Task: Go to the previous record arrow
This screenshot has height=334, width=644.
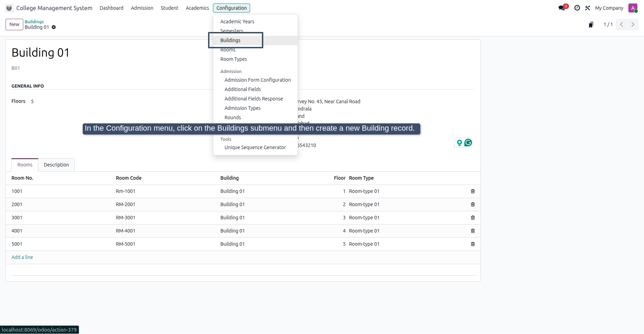Action: point(621,24)
